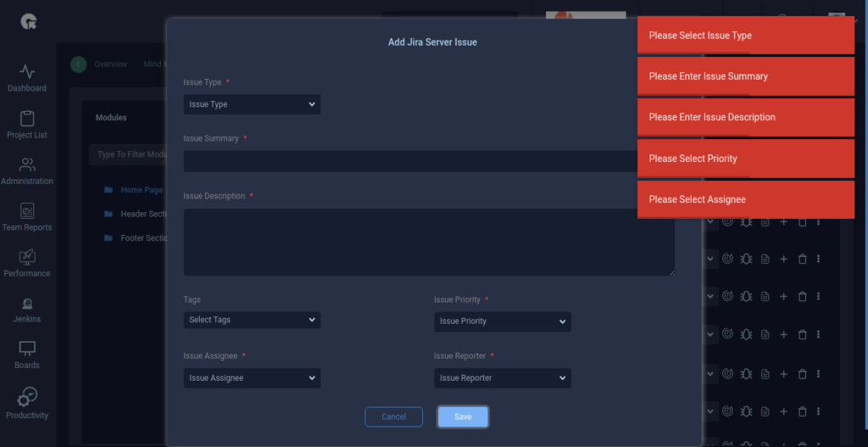Viewport: 868px width, 447px height.
Task: Click the Cancel button
Action: 393,417
